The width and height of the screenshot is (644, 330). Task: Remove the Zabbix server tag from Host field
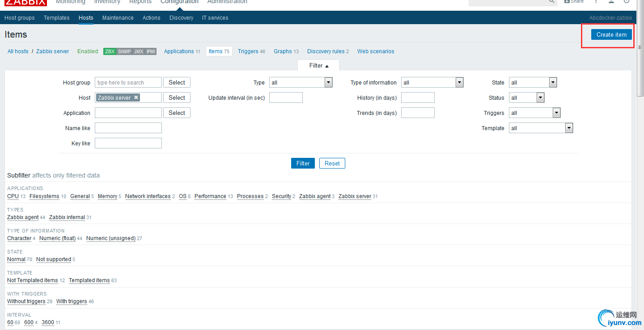click(x=136, y=97)
